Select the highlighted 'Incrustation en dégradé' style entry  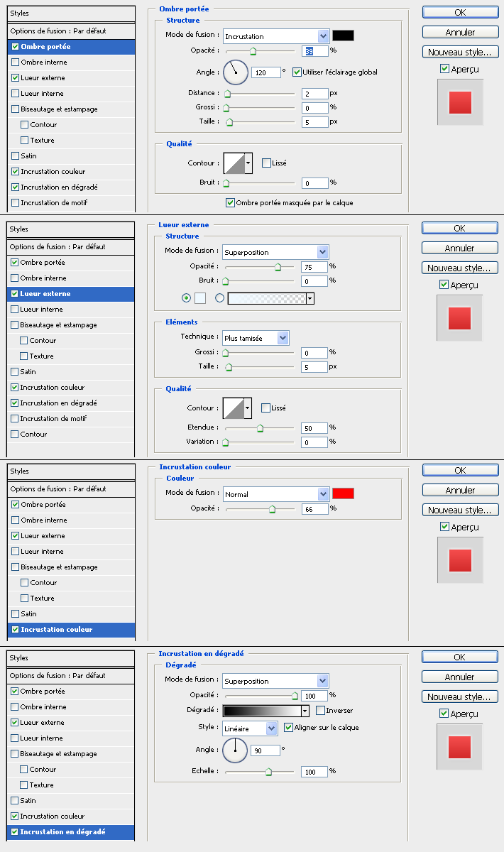tap(71, 832)
